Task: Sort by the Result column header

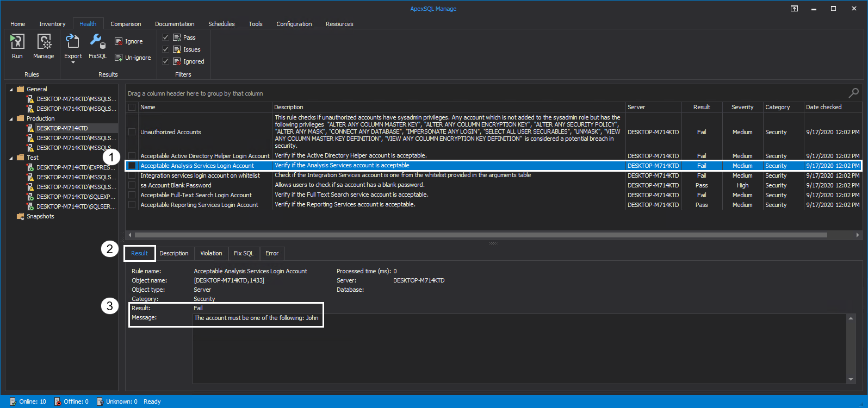Action: tap(702, 108)
